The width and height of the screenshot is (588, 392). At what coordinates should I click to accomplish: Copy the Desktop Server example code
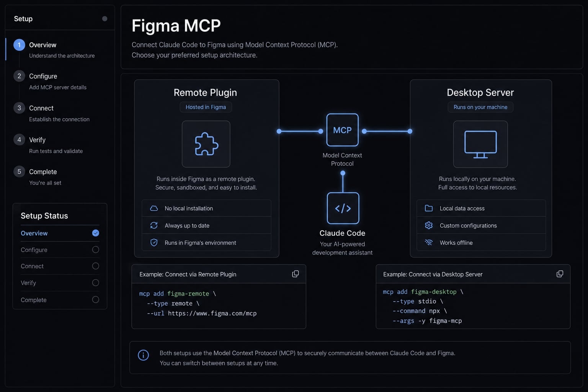[x=560, y=274]
